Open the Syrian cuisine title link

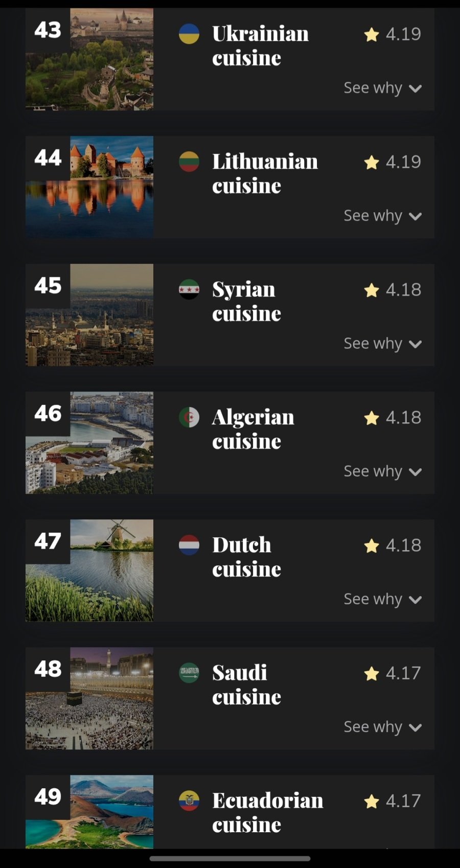click(246, 302)
